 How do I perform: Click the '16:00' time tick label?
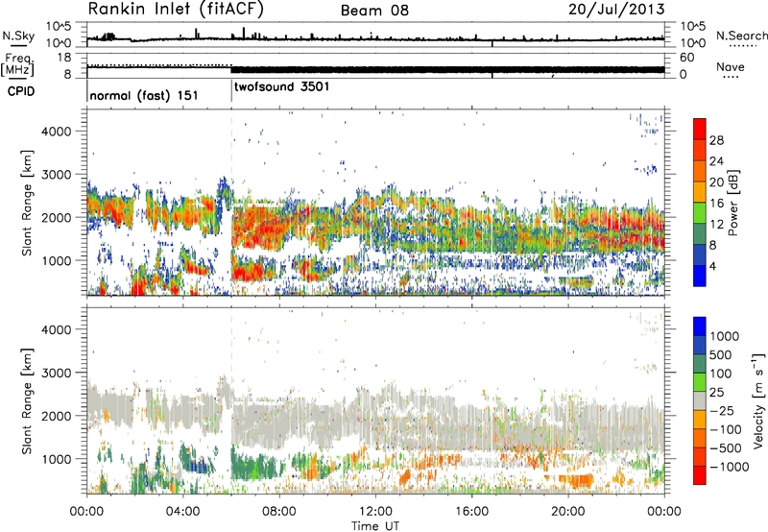click(471, 512)
